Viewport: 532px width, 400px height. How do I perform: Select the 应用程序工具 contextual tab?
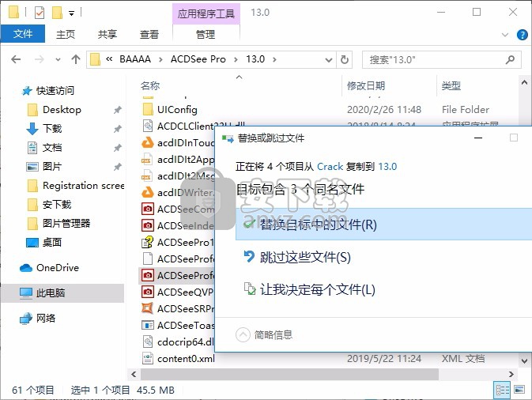tap(206, 13)
